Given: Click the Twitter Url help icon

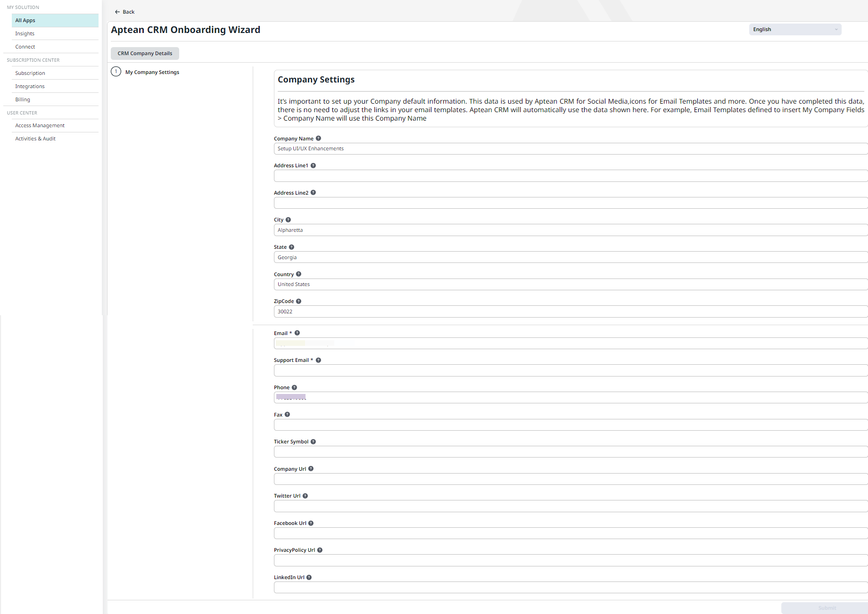Looking at the screenshot, I should (305, 496).
